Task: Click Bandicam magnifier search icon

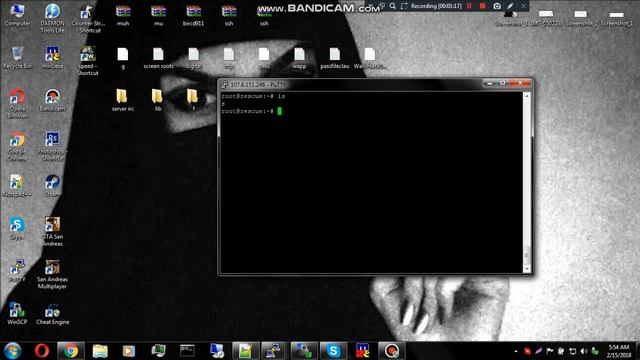Action: [392, 6]
